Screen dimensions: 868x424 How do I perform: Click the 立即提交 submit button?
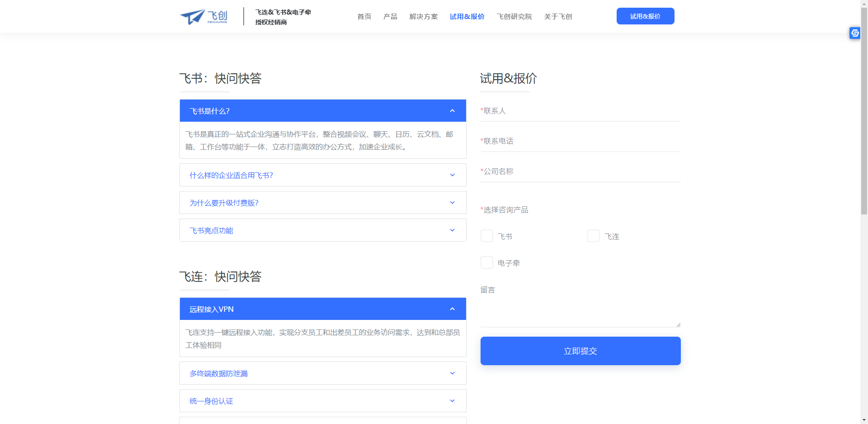[x=580, y=351]
